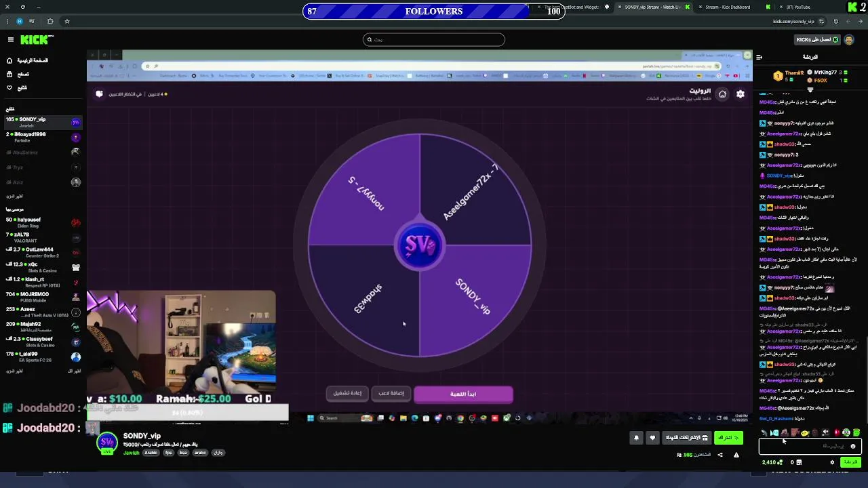Select xQc Slots & Casino channel
The width and height of the screenshot is (868, 488).
point(43,267)
